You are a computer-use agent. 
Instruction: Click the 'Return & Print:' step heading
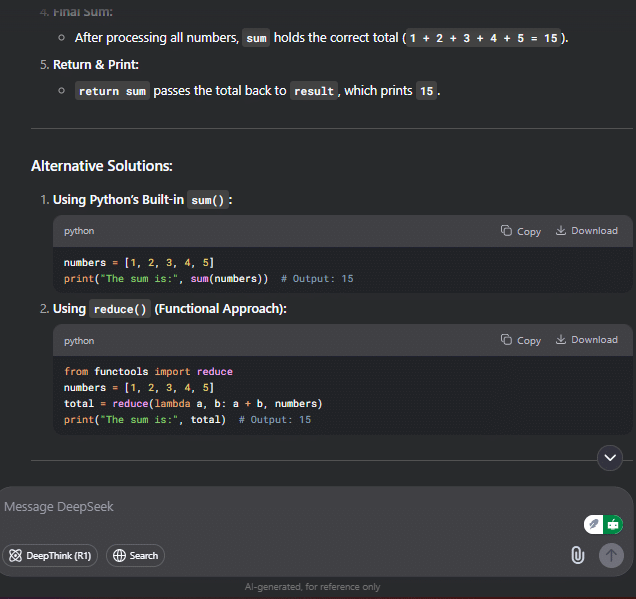point(96,64)
